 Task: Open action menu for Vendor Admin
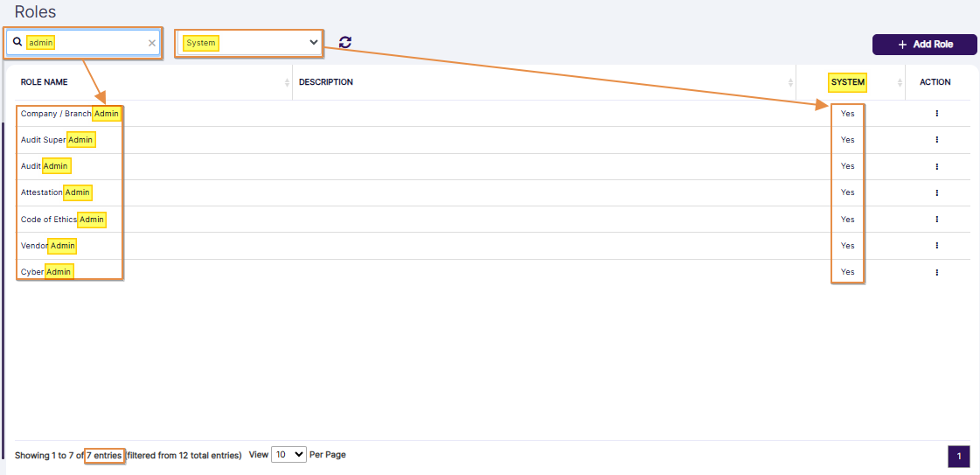936,246
